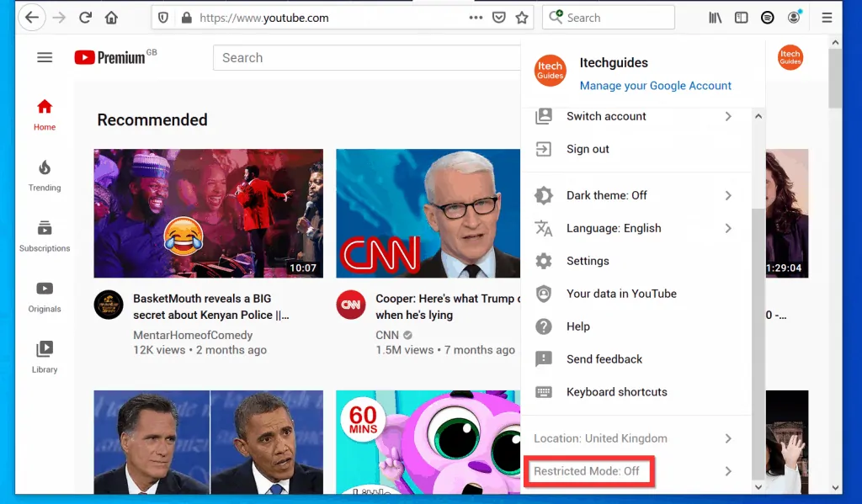Play the 1:29:04 video thumbnail

coord(787,213)
